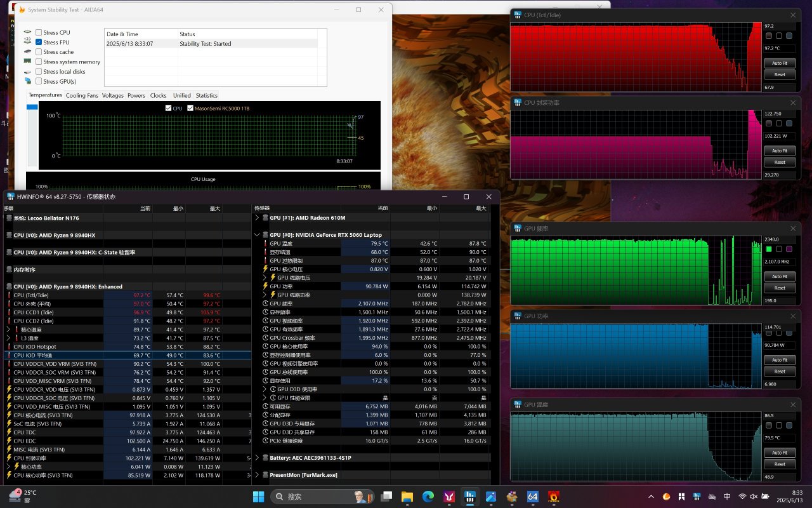
Task: Click the AIDA64 taskbar icon
Action: click(532, 497)
